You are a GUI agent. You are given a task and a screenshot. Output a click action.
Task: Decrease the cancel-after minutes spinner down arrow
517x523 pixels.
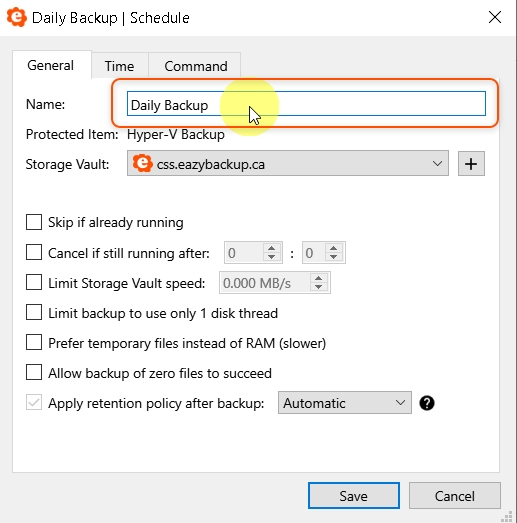coord(334,256)
